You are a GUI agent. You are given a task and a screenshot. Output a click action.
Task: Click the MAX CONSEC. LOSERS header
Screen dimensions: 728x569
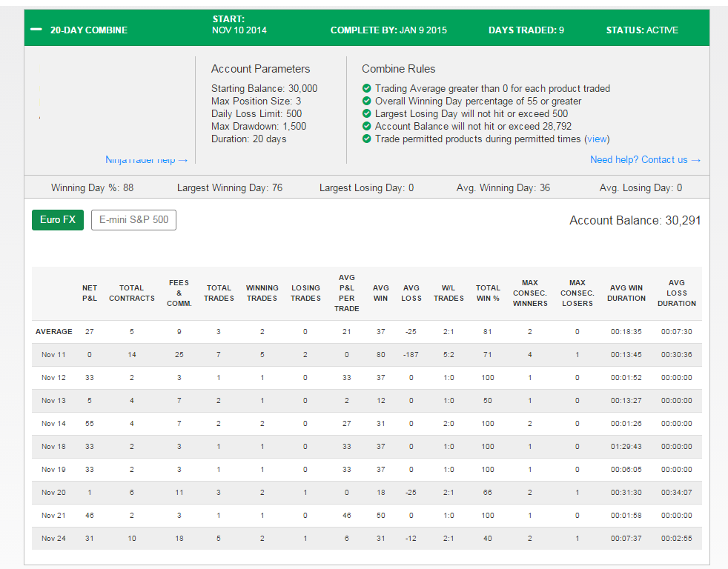point(577,293)
